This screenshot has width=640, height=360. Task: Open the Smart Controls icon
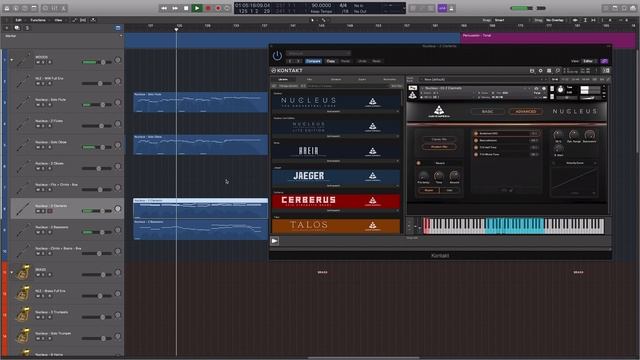click(x=45, y=8)
